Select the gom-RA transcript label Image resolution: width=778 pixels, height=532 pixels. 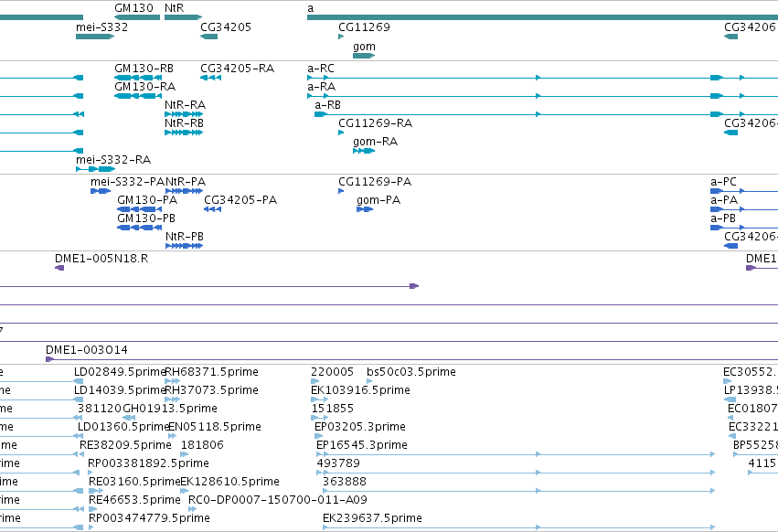coord(376,142)
